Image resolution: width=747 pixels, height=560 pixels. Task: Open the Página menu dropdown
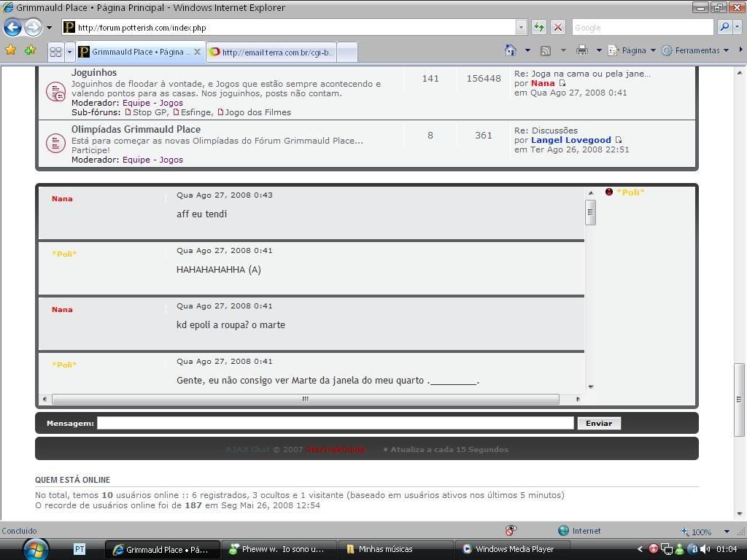point(633,50)
